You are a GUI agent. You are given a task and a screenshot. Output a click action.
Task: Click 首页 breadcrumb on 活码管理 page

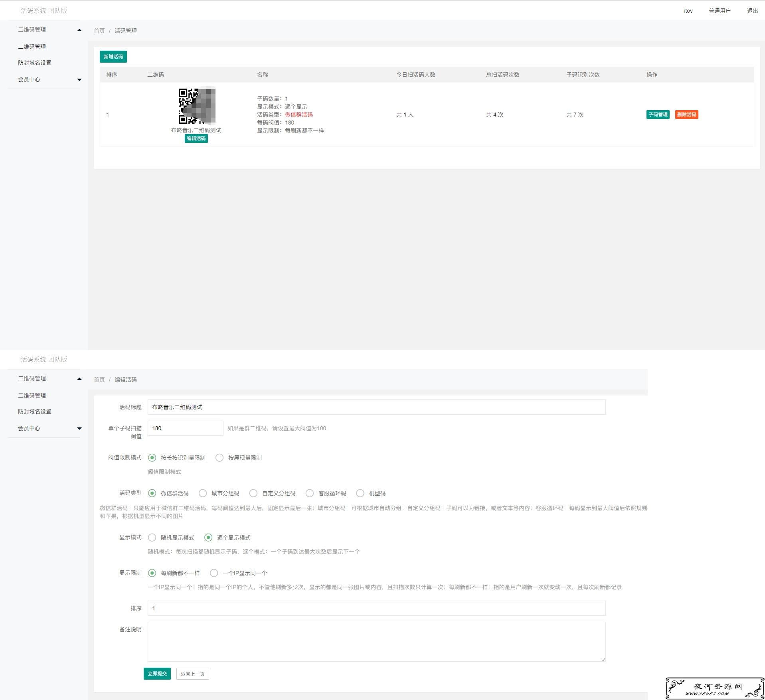coord(99,31)
